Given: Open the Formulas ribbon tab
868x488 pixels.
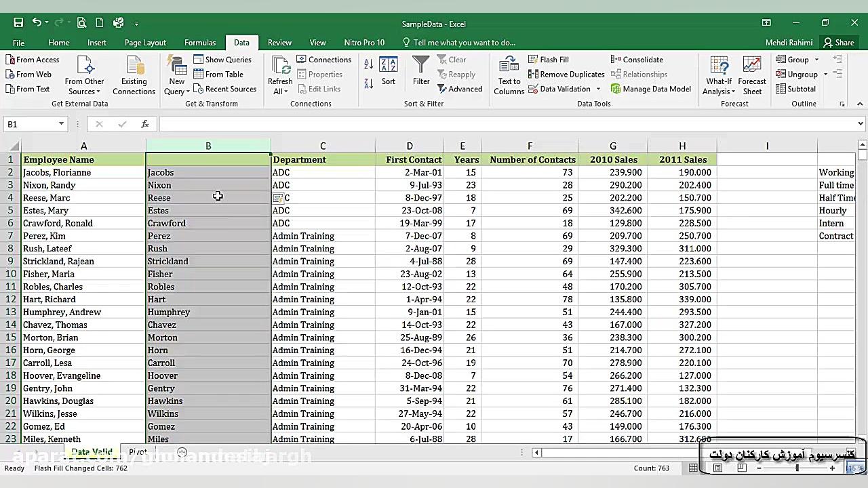Looking at the screenshot, I should 200,43.
